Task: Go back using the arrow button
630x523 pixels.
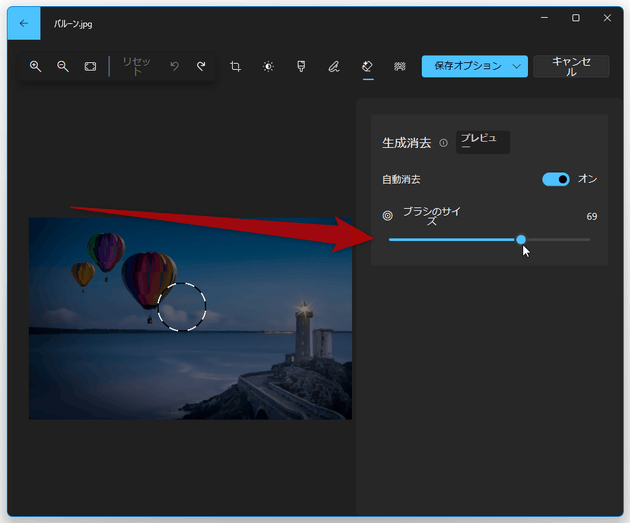Action: [24, 23]
